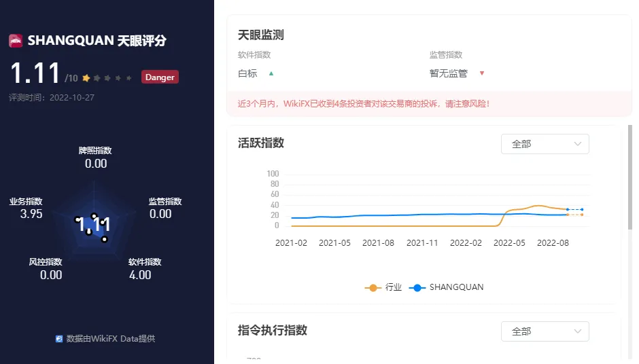Click the 牌照指数 0.00 value
Image resolution: width=639 pixels, height=364 pixels.
click(96, 164)
